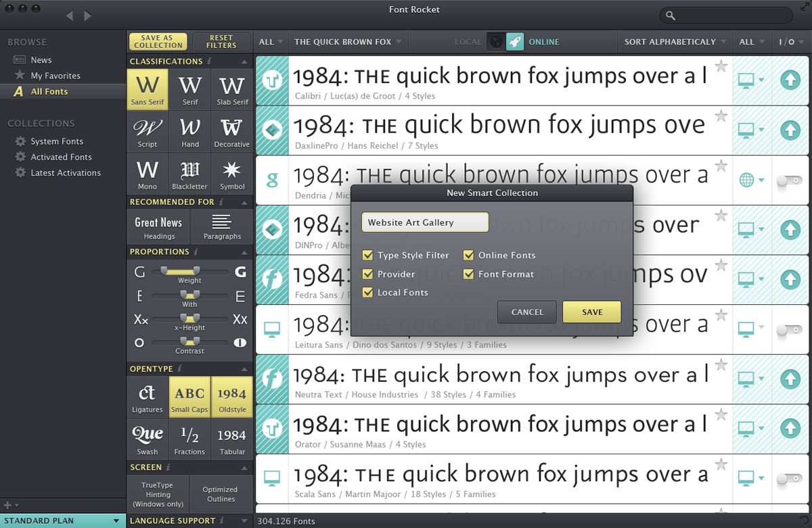Viewport: 812px width, 528px height.
Task: Click upload arrow on DaxlinePro row
Action: click(790, 130)
